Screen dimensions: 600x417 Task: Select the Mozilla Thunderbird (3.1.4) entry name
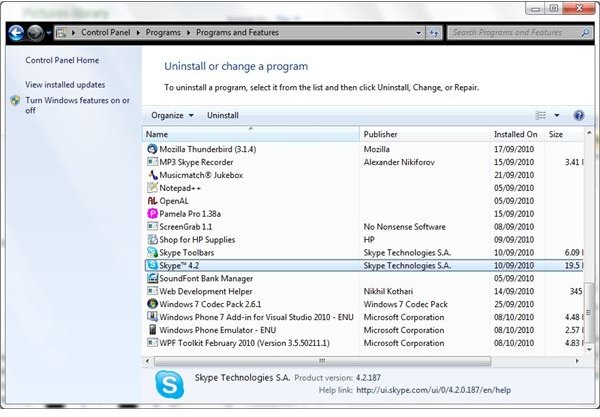208,149
